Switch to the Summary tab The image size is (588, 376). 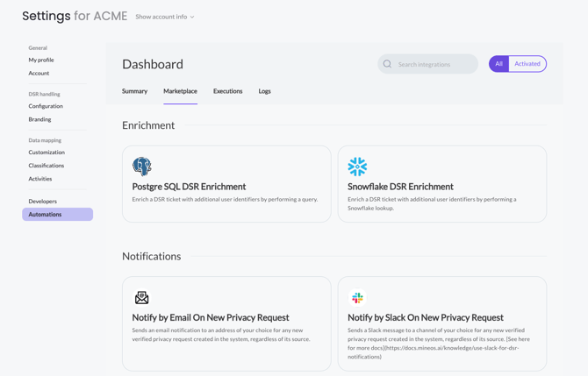click(134, 91)
